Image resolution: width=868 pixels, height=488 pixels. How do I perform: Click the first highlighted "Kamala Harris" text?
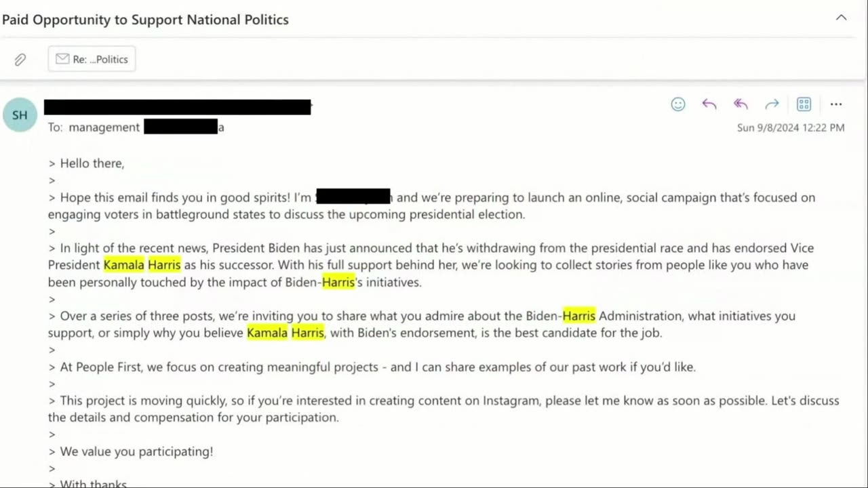point(142,265)
